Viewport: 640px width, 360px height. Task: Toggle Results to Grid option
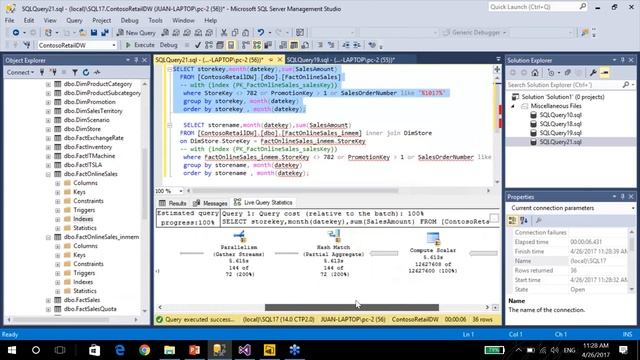click(294, 45)
